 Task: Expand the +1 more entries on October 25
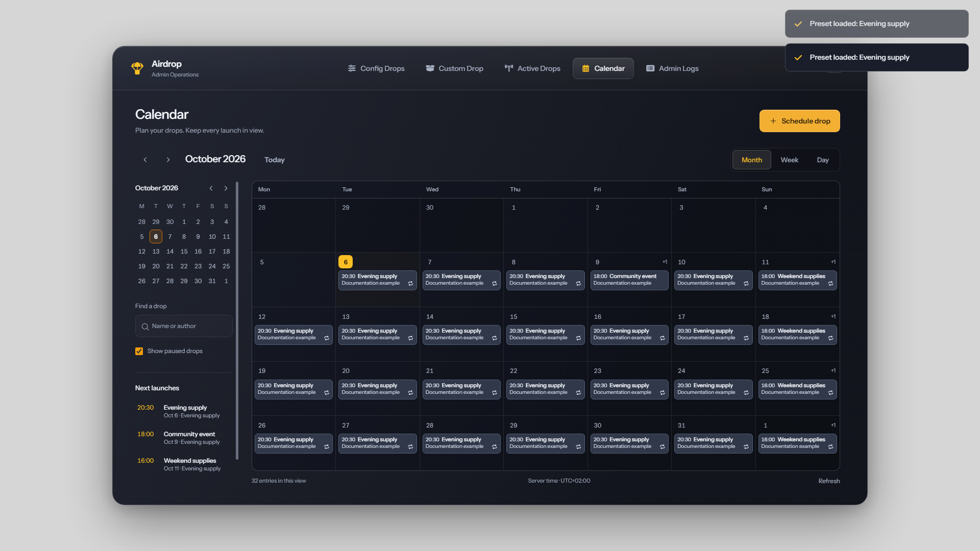click(833, 370)
